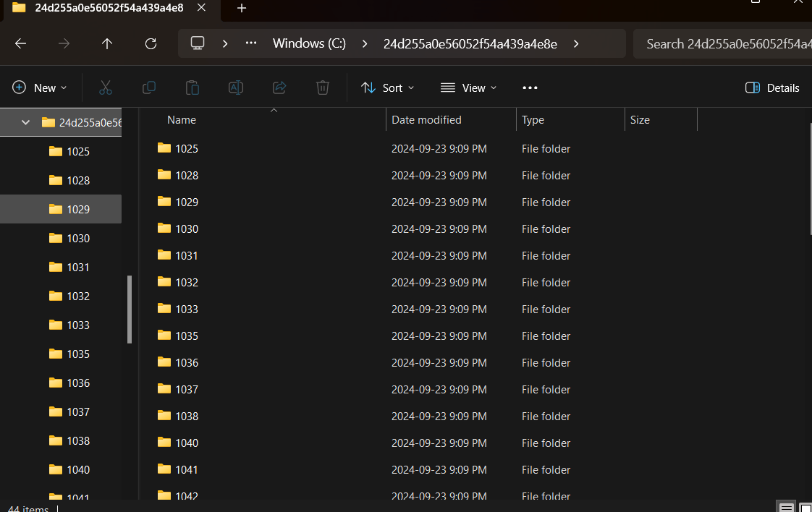Go up one folder level

tap(107, 44)
